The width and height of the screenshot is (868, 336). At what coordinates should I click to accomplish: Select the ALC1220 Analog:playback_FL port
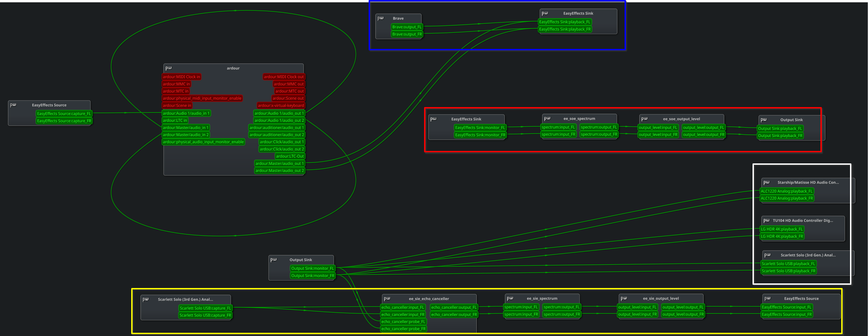tap(787, 191)
